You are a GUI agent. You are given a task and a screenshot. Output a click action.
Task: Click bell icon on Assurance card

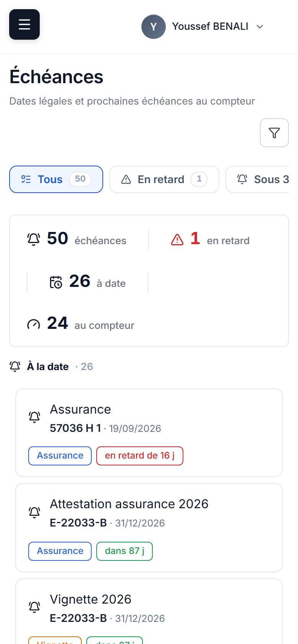(x=34, y=417)
